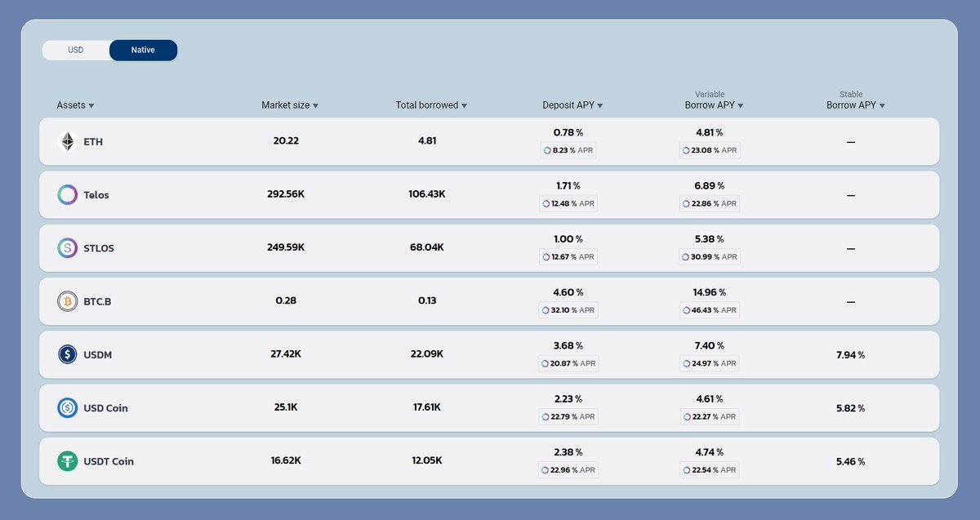Click the USD Coin deposit 22.79 % APR badge
This screenshot has width=980, height=520.
pos(568,416)
